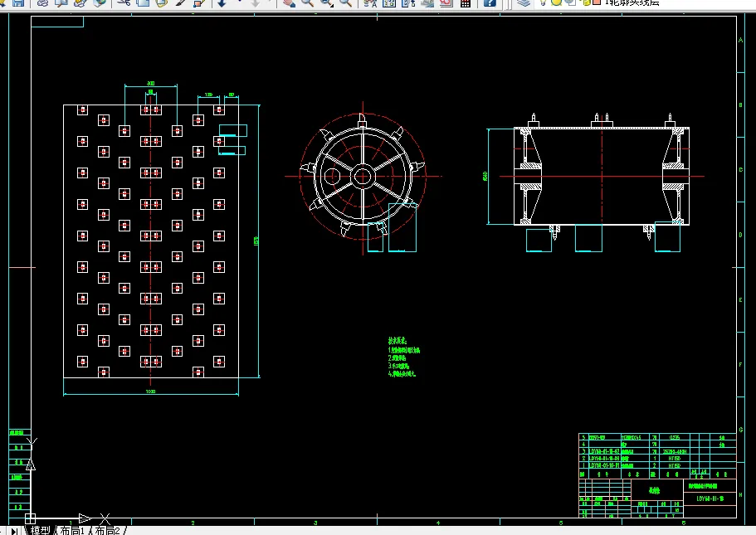This screenshot has height=535, width=756.
Task: Click the Plot printer icon
Action: pos(43,2)
